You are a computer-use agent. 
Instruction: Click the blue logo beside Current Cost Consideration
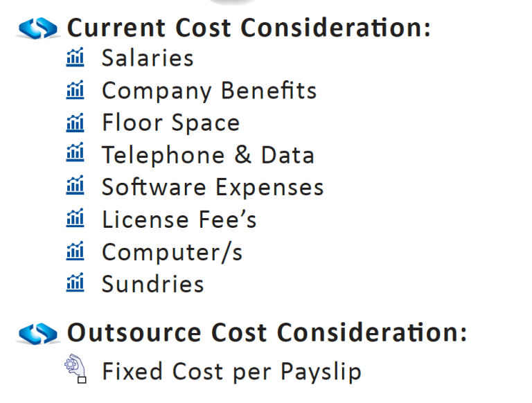tap(39, 29)
